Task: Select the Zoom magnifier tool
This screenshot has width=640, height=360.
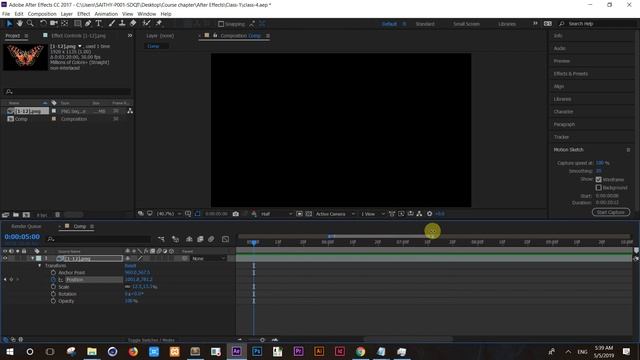Action: click(x=30, y=24)
